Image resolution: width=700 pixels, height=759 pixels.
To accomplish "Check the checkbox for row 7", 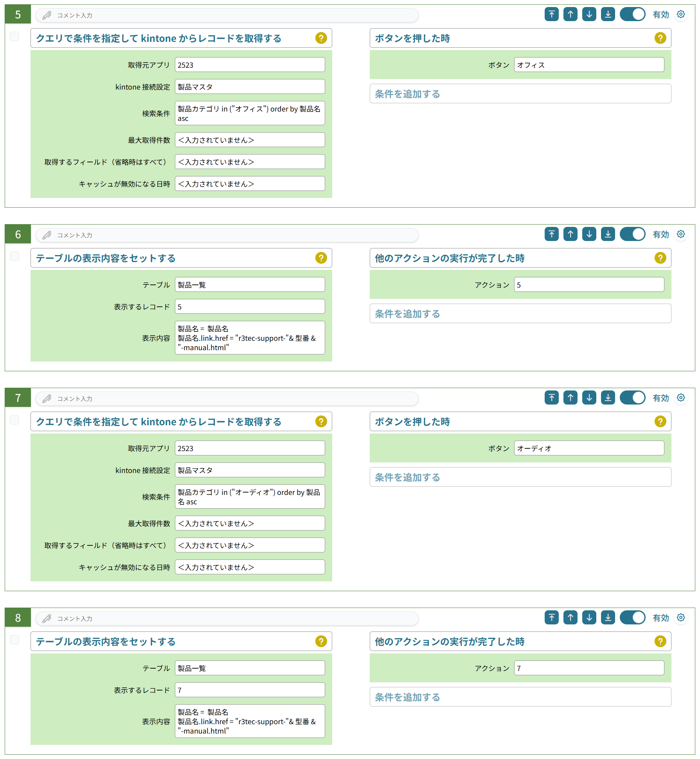I will coord(14,420).
